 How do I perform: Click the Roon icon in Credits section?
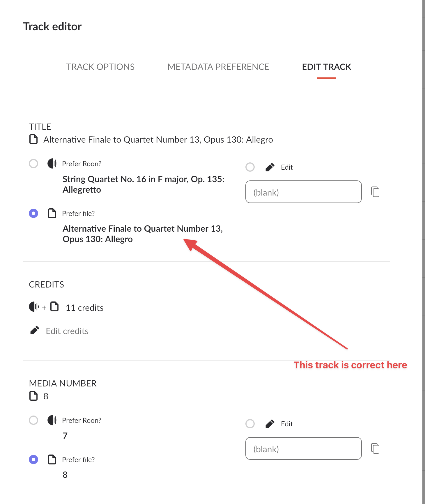(34, 307)
